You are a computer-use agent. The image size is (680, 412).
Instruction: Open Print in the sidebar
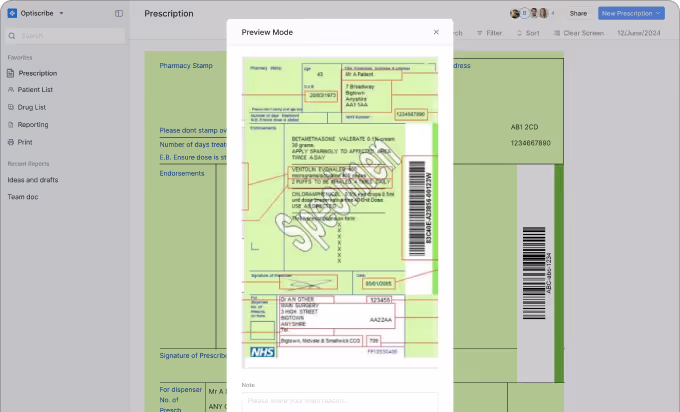click(25, 142)
